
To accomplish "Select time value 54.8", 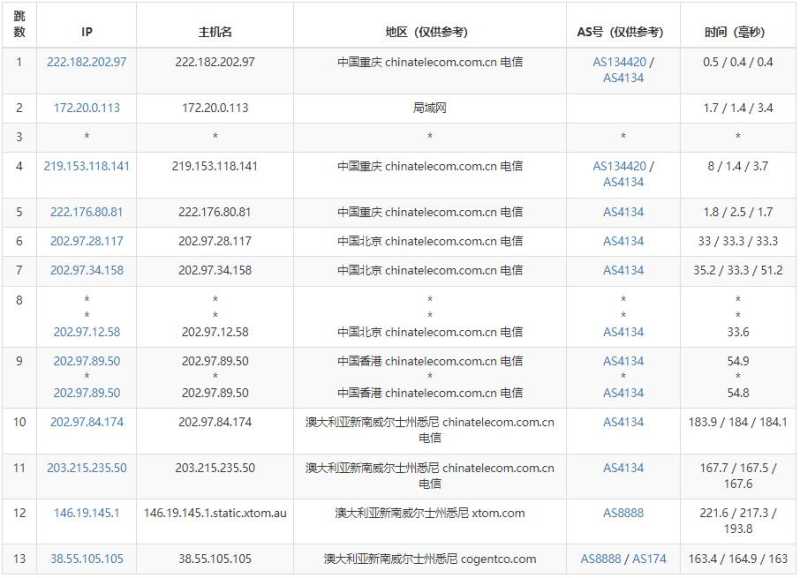I will point(738,393).
